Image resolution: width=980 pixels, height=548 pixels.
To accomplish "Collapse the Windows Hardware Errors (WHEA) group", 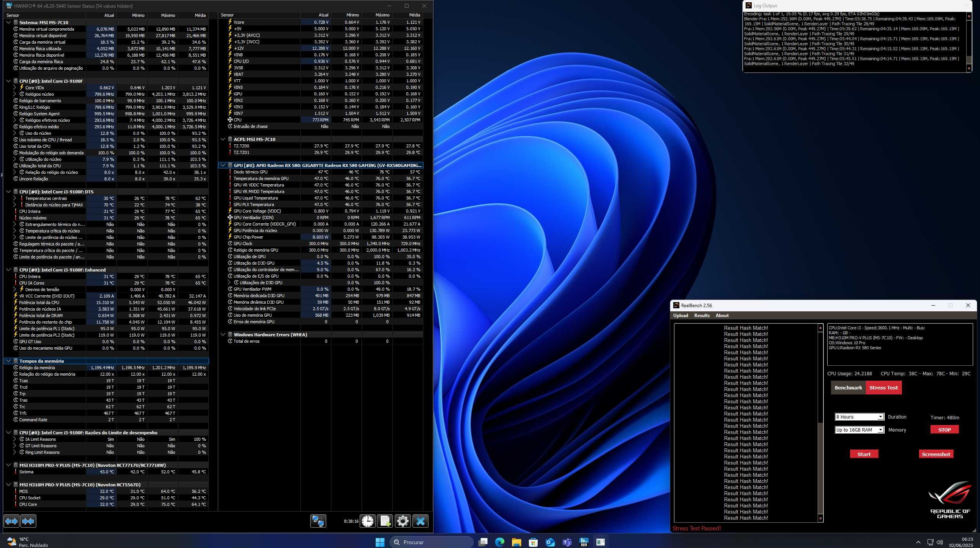I will 223,335.
